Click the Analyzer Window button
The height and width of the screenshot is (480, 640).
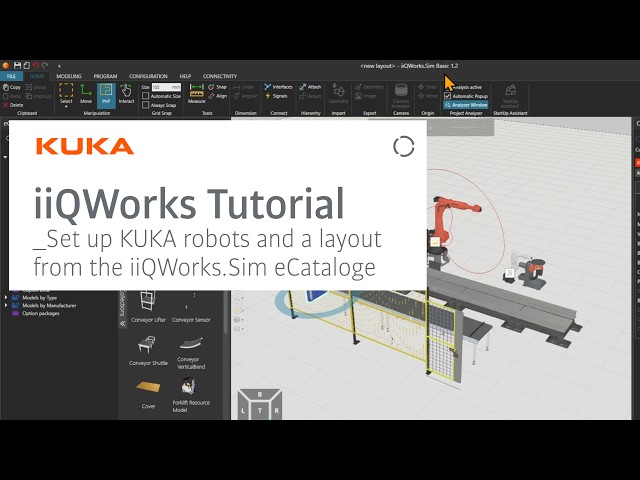click(x=466, y=105)
